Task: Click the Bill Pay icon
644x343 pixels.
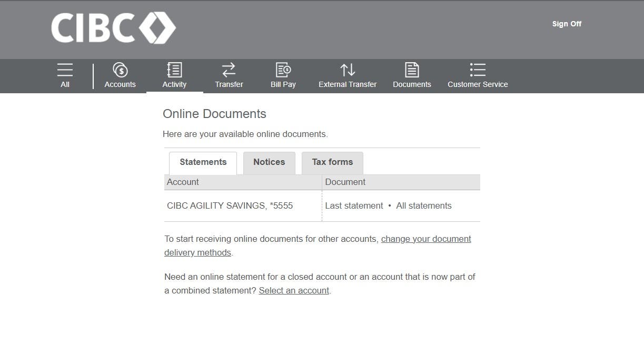Action: 283,70
